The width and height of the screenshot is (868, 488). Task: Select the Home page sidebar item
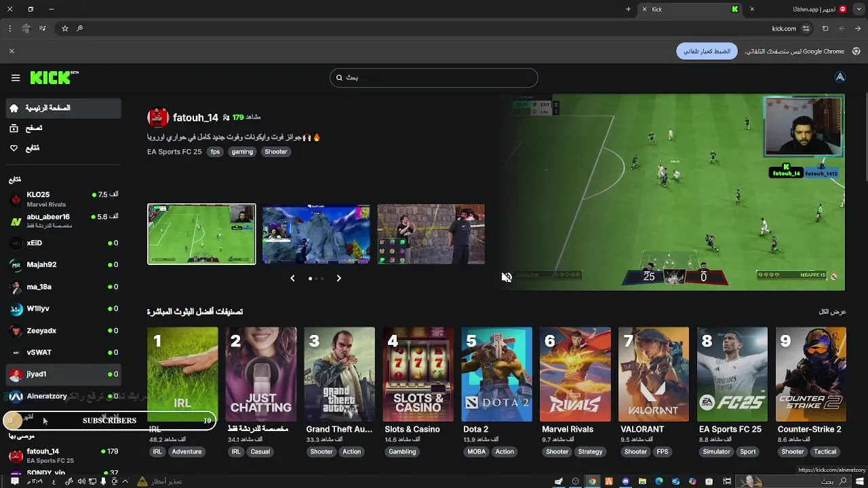[64, 108]
